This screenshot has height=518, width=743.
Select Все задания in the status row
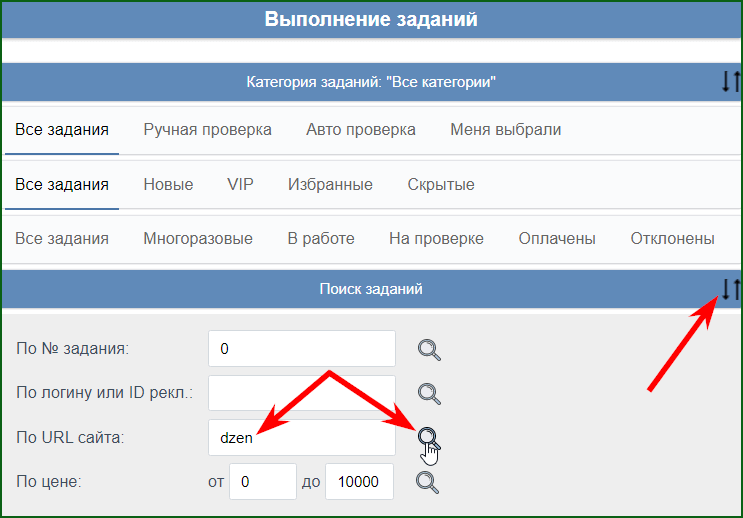coord(62,238)
